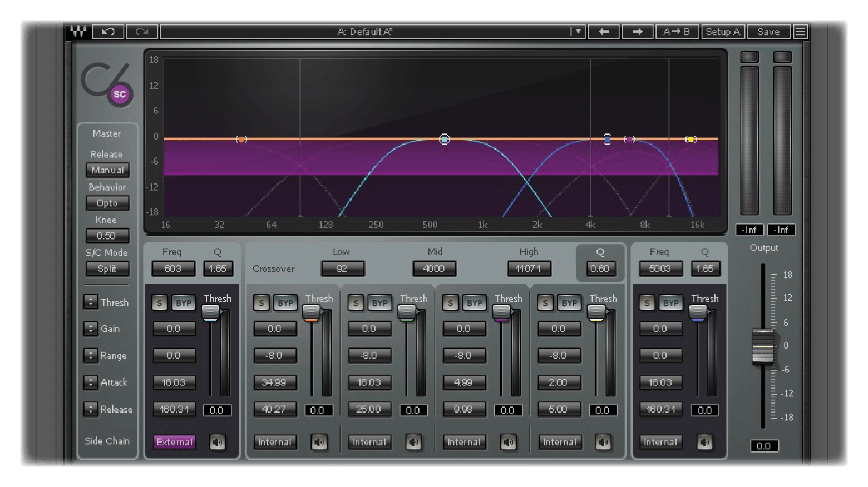Edit output value 0.0 field
Image resolution: width=868 pixels, height=487 pixels.
764,446
